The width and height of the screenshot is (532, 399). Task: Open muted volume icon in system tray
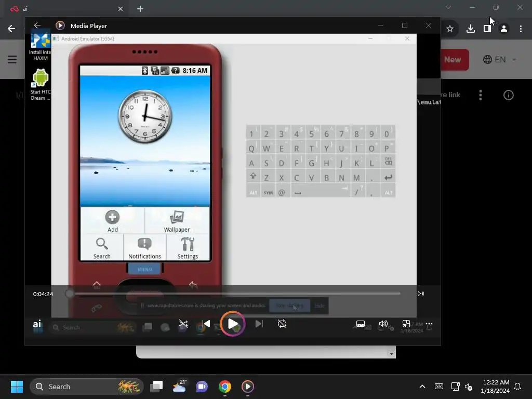click(x=469, y=387)
